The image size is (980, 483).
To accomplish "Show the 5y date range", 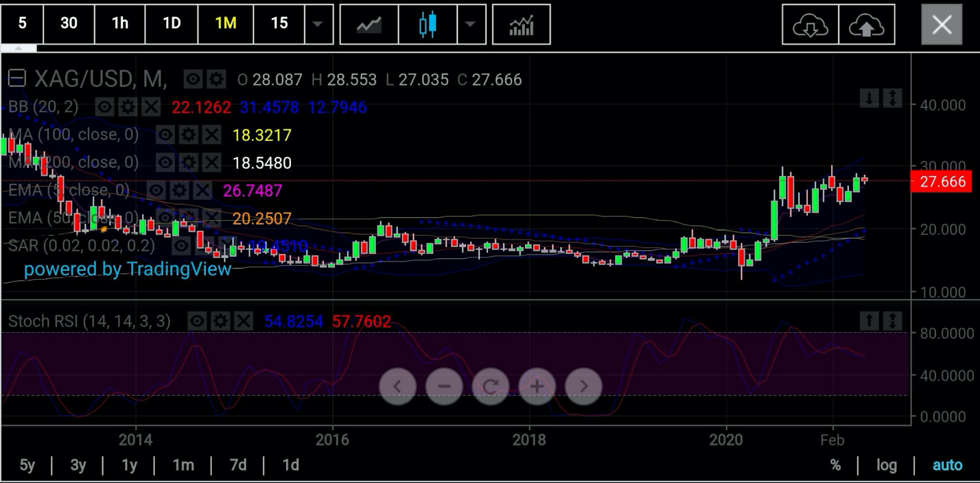I will click(x=27, y=465).
